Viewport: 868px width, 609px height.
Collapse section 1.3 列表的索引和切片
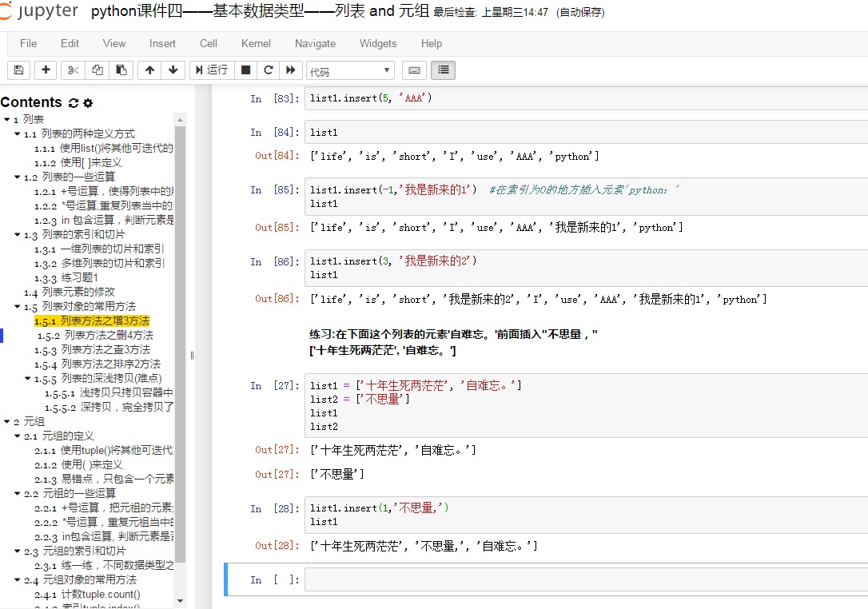[17, 235]
